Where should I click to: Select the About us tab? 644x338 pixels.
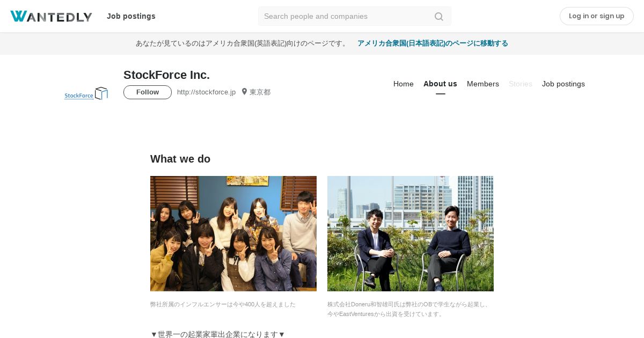tap(440, 84)
